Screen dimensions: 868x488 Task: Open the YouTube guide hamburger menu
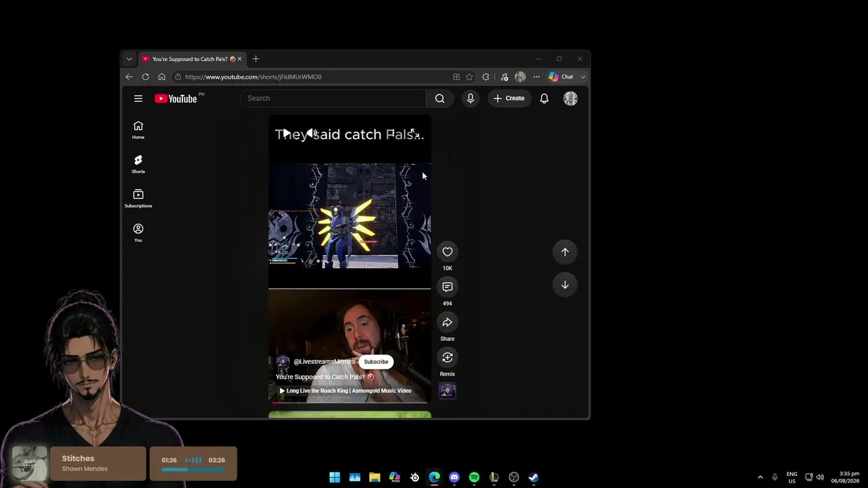coord(138,98)
